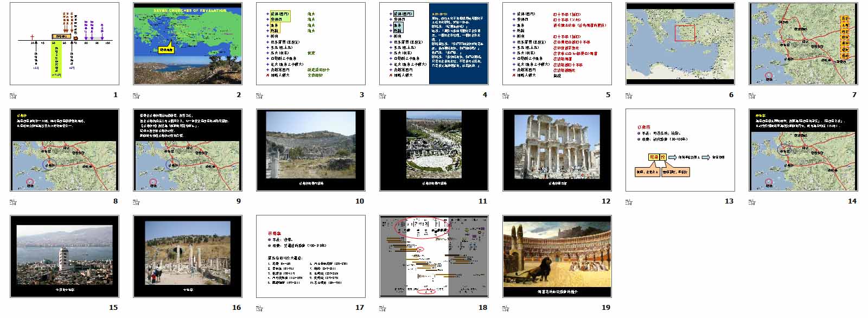868x318 pixels.
Task: Click the animation star icon beneath slide 7
Action: click(x=752, y=96)
